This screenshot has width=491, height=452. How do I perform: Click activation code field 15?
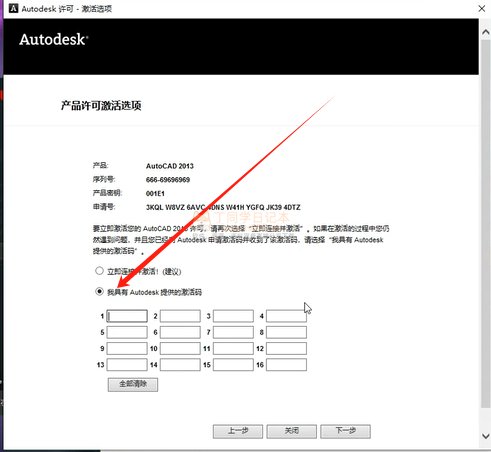[x=233, y=365]
